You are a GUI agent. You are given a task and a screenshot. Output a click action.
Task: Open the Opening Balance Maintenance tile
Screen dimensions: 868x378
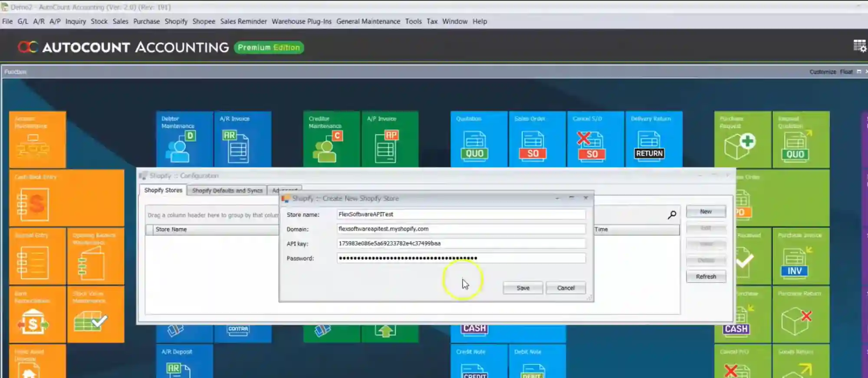click(95, 256)
